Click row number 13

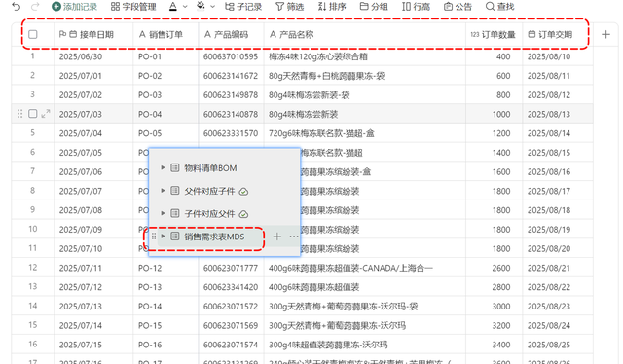(x=32, y=286)
